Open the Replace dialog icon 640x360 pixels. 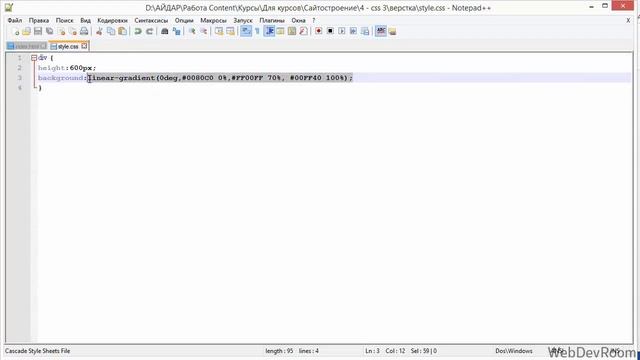(x=176, y=31)
